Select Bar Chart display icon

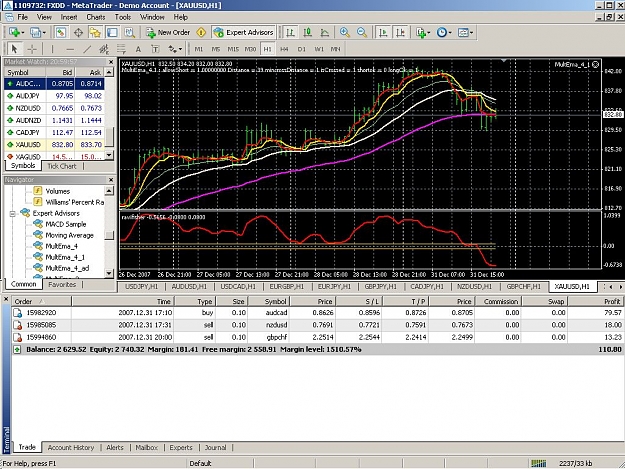tap(290, 32)
